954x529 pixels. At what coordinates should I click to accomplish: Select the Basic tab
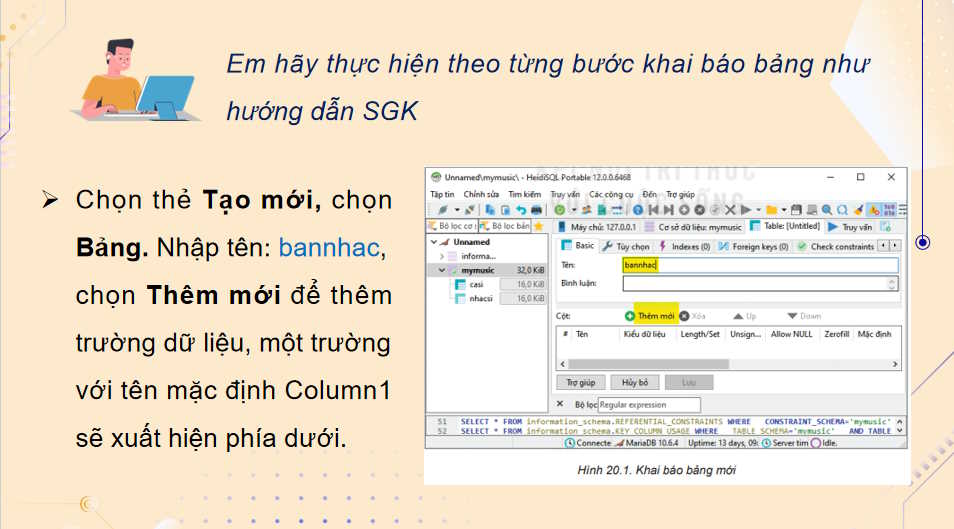[x=577, y=246]
